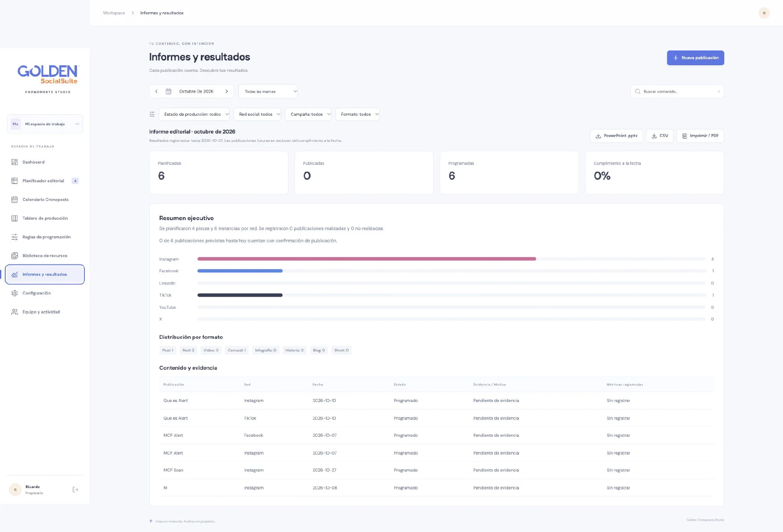The width and height of the screenshot is (783, 532).
Task: Go to previous month with left arrow
Action: tap(157, 91)
